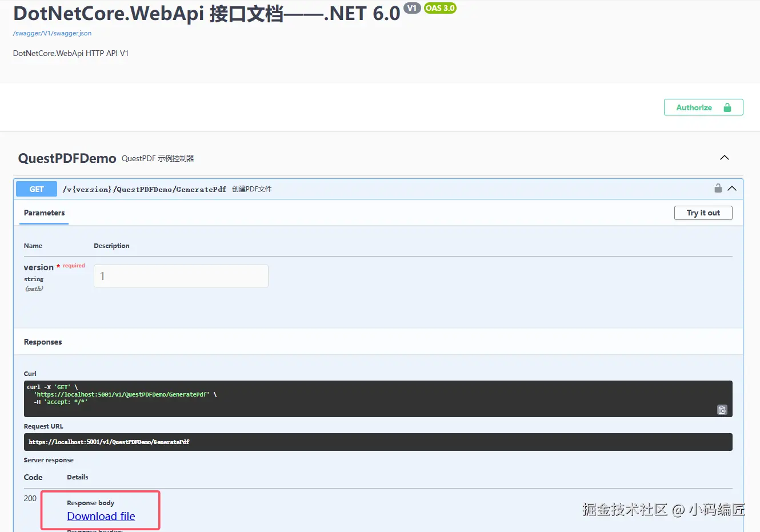Click the Response body label
Viewport: 760px width, 532px height.
tap(90, 503)
